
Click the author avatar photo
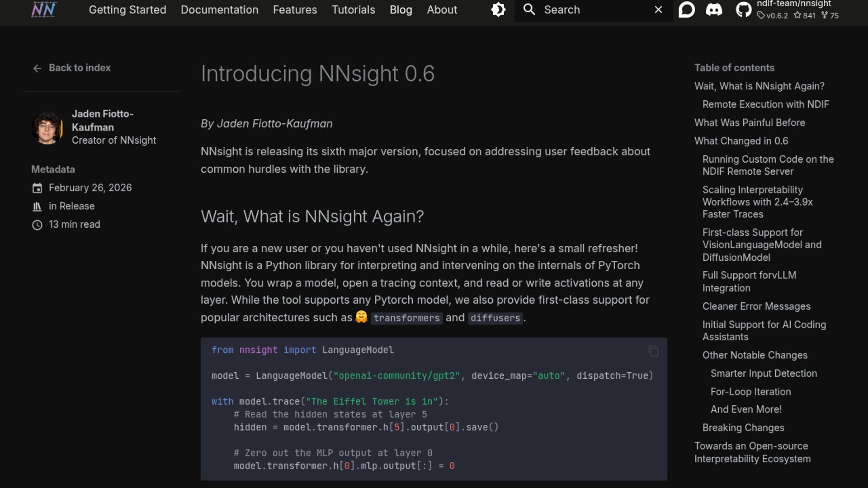tap(47, 128)
